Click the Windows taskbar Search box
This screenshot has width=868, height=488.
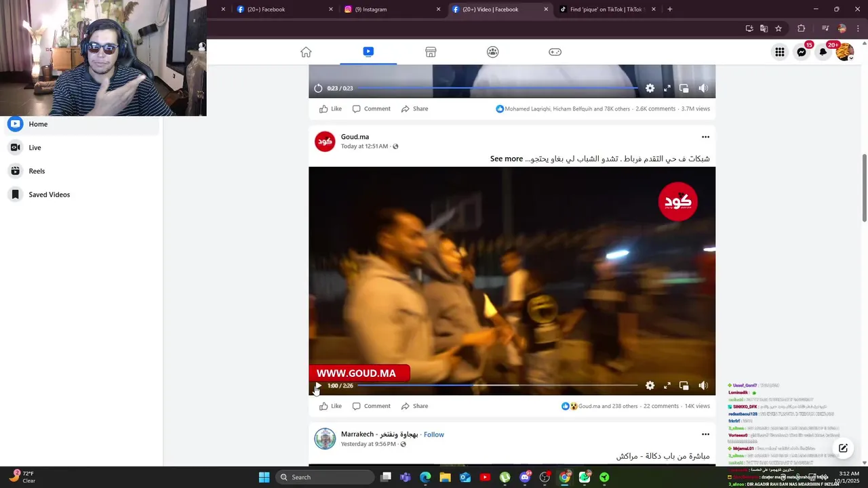pyautogui.click(x=325, y=477)
